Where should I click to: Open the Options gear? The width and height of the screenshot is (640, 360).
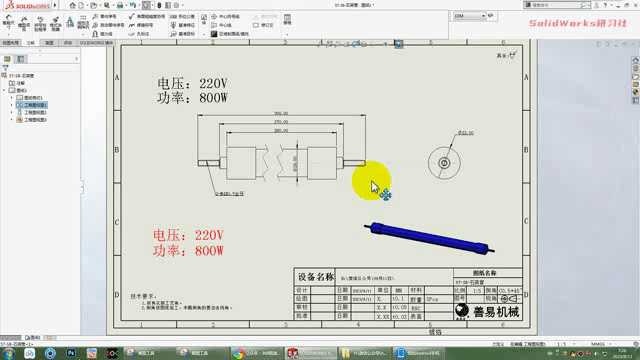(176, 5)
